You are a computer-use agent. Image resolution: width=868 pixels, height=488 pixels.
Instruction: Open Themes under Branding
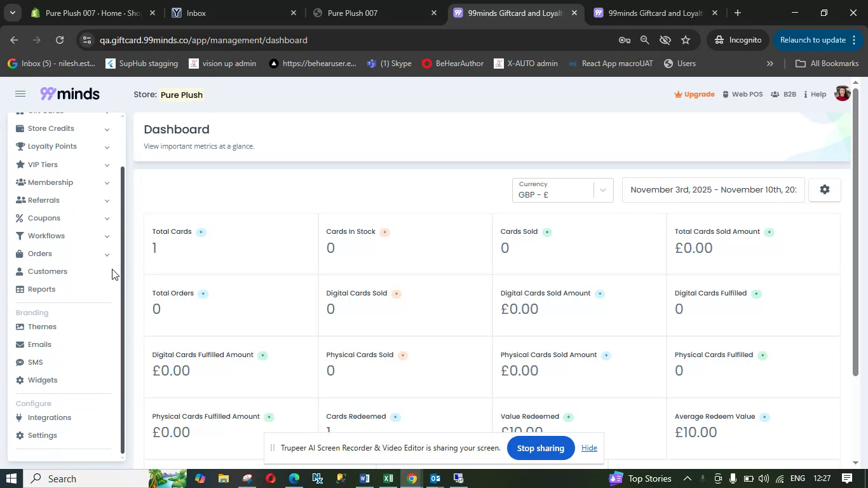click(x=42, y=327)
